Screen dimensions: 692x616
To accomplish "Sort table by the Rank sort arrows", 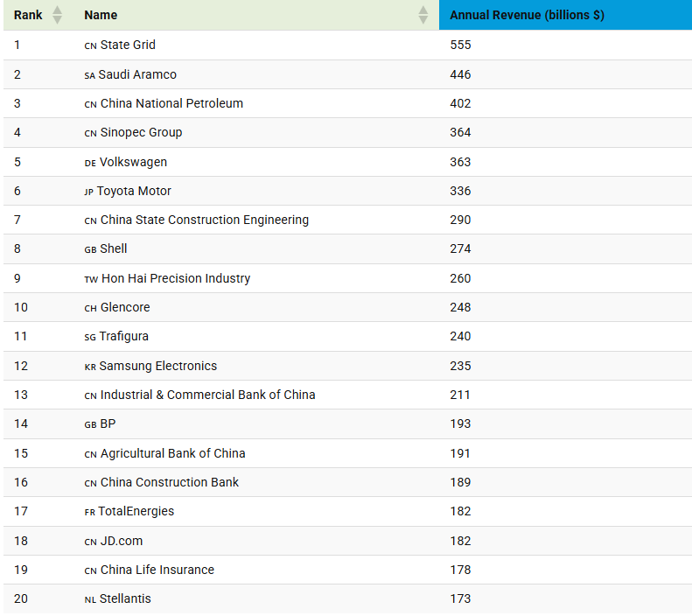I will point(58,15).
